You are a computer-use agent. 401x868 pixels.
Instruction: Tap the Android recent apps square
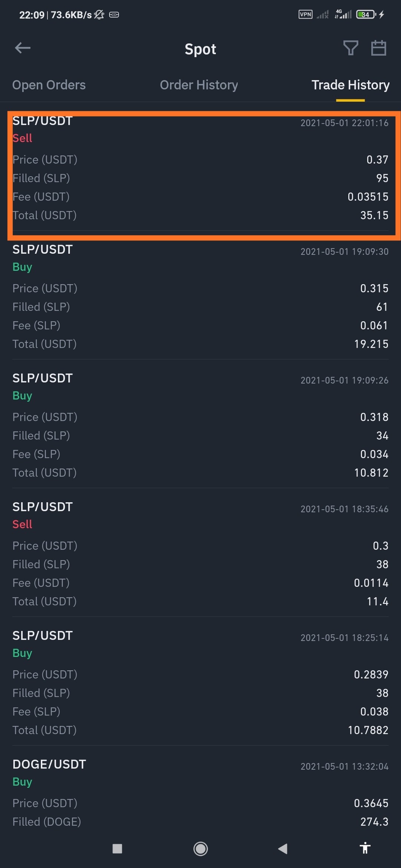(x=117, y=848)
